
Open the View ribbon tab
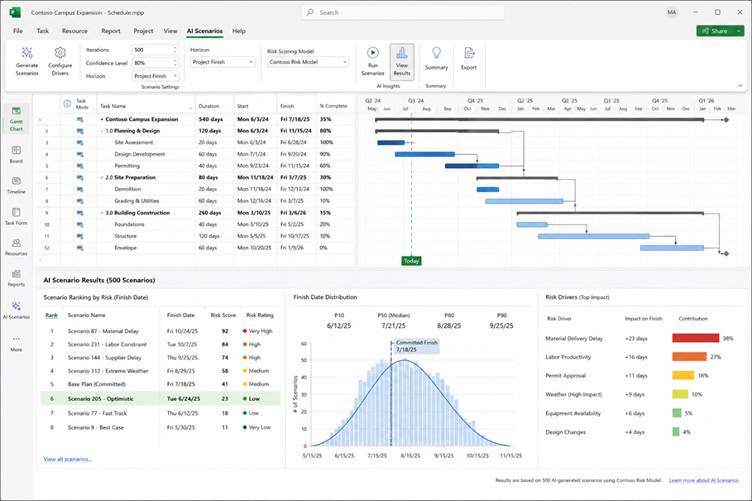click(170, 31)
